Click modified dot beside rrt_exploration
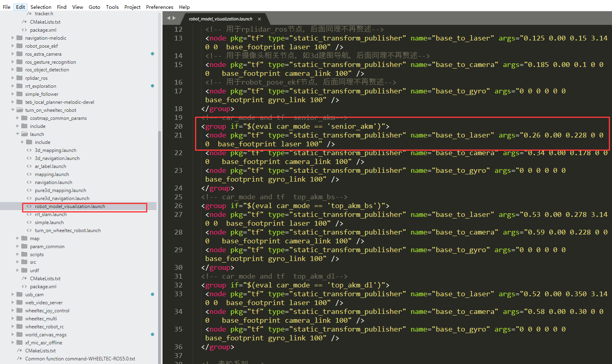This screenshot has width=612, height=364. coord(152,86)
